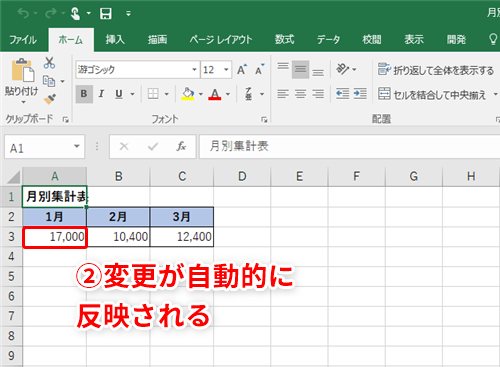The image size is (500, 367).
Task: Toggle Italic formatting
Action: coord(101,94)
